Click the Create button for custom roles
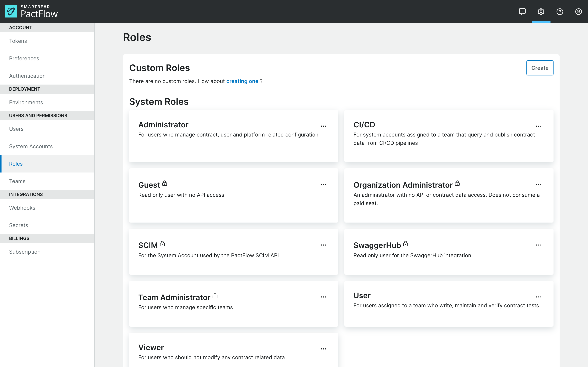This screenshot has height=367, width=588. (x=540, y=68)
